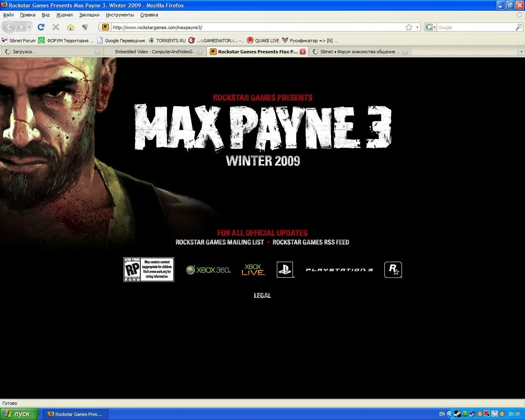
Task: Open the Инструменты menu
Action: point(120,15)
